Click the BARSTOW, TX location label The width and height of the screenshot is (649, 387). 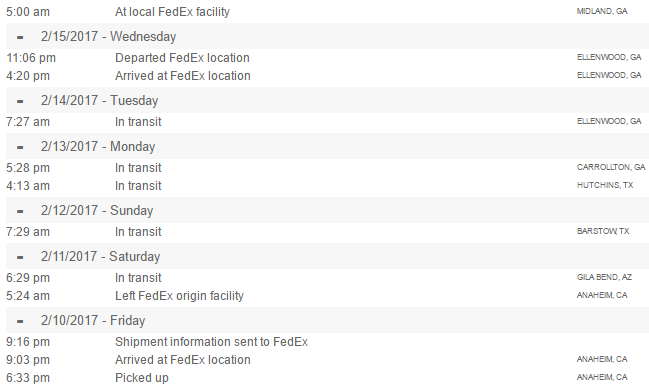603,231
